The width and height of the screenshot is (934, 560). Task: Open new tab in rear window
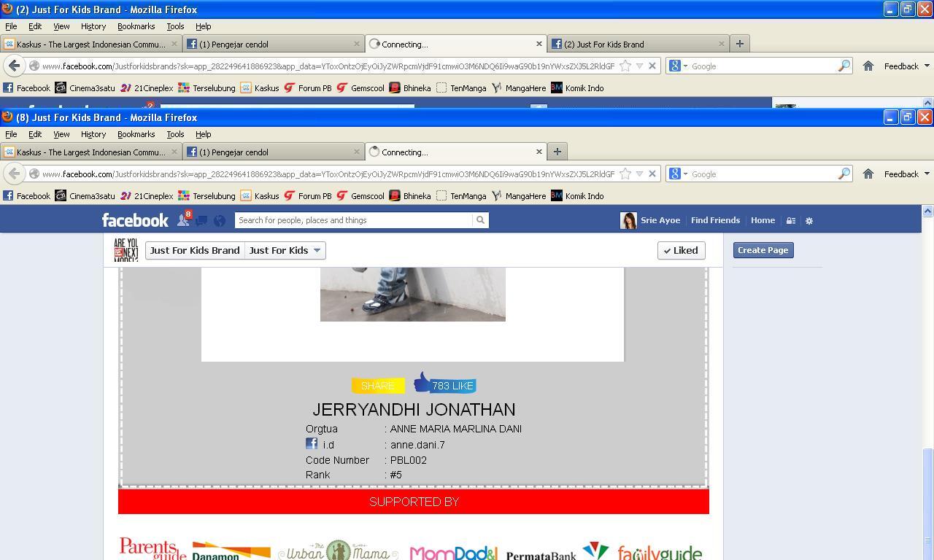(739, 44)
